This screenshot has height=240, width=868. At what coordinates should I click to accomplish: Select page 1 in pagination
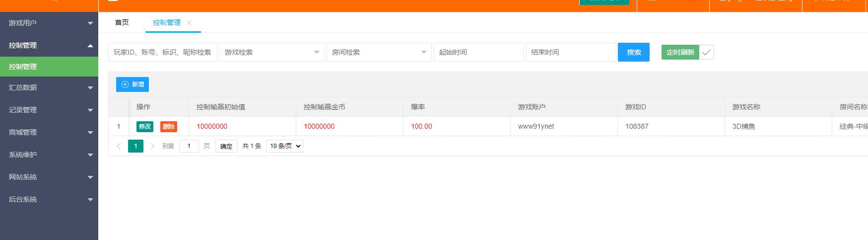click(x=135, y=146)
